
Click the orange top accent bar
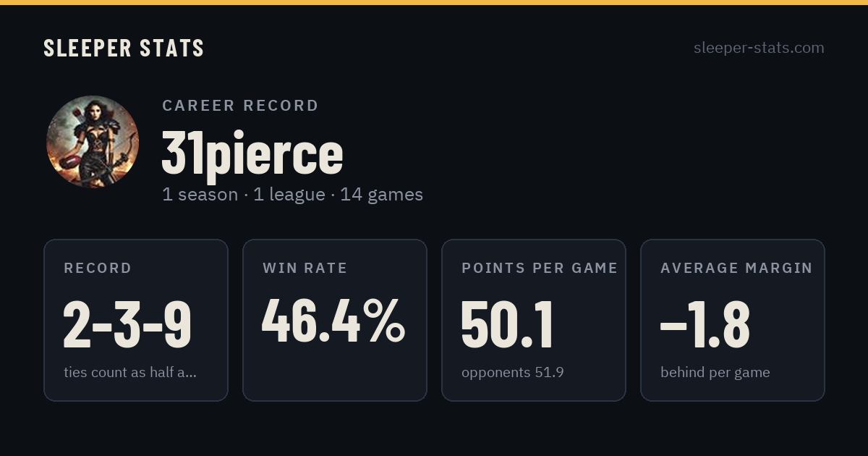click(x=434, y=2)
